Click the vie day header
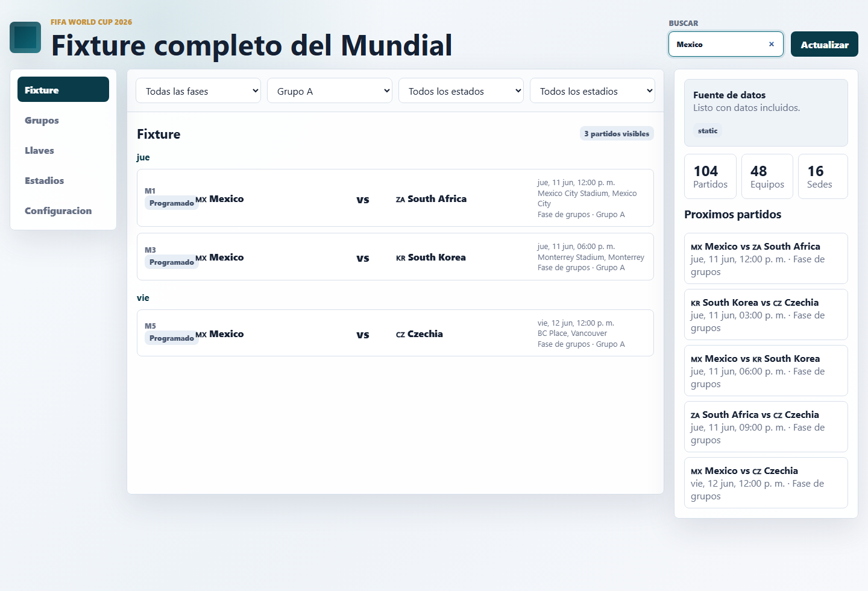This screenshot has width=868, height=591. coord(143,298)
